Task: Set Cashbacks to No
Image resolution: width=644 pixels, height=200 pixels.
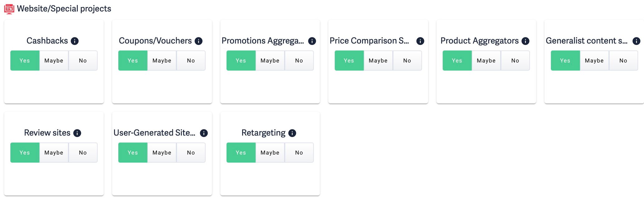Action: (x=82, y=60)
